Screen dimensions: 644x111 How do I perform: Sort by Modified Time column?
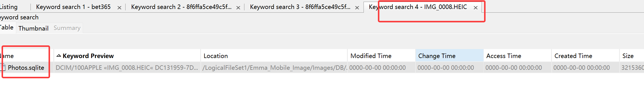point(381,55)
